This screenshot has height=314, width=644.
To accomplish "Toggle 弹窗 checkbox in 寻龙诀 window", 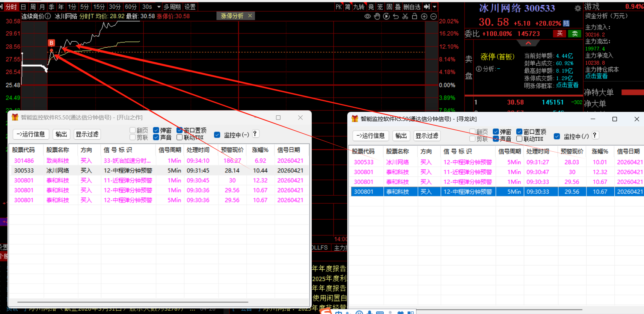I will click(496, 132).
